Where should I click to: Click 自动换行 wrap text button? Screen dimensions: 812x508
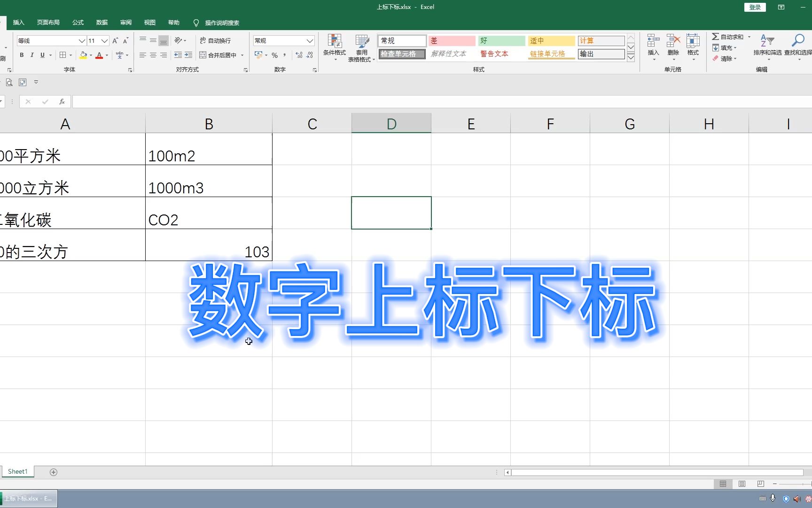point(215,41)
